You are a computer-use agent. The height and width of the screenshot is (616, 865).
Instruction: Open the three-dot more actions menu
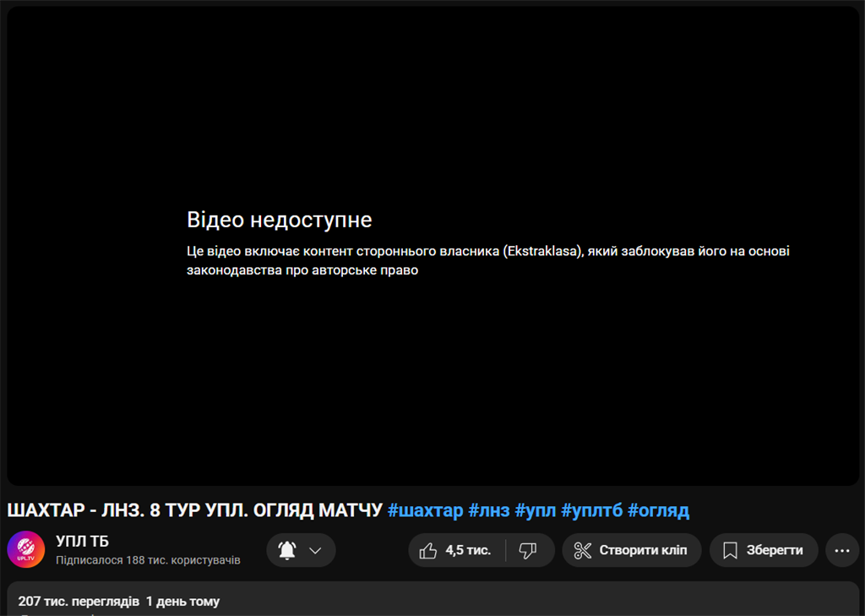(x=841, y=551)
